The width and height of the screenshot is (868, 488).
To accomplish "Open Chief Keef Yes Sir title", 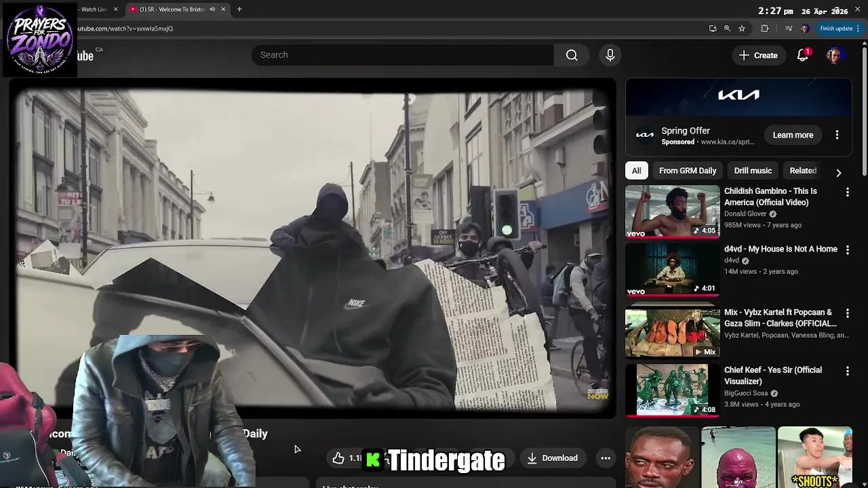I will [773, 375].
